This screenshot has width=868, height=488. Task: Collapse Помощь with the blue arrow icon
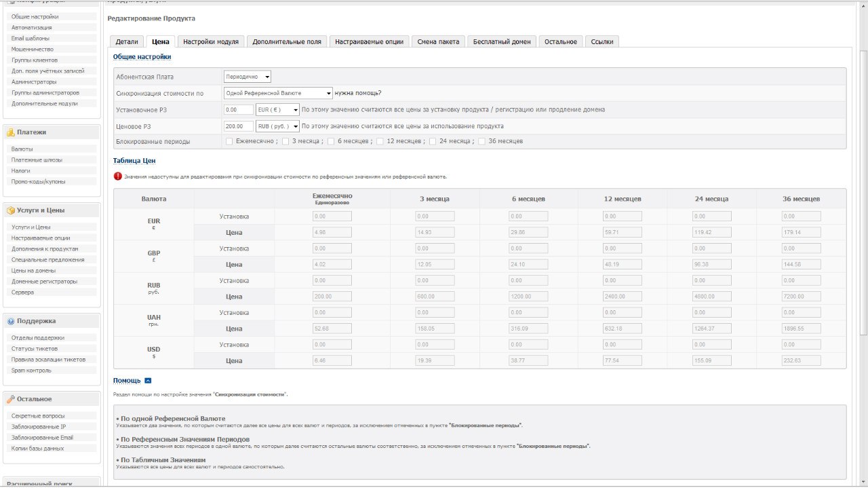click(148, 381)
